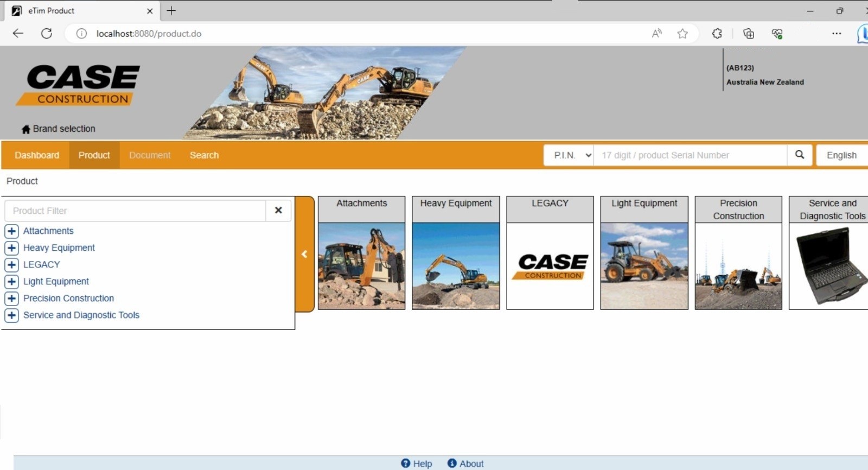Select LEGACY in the product tree
868x470 pixels.
pos(42,265)
